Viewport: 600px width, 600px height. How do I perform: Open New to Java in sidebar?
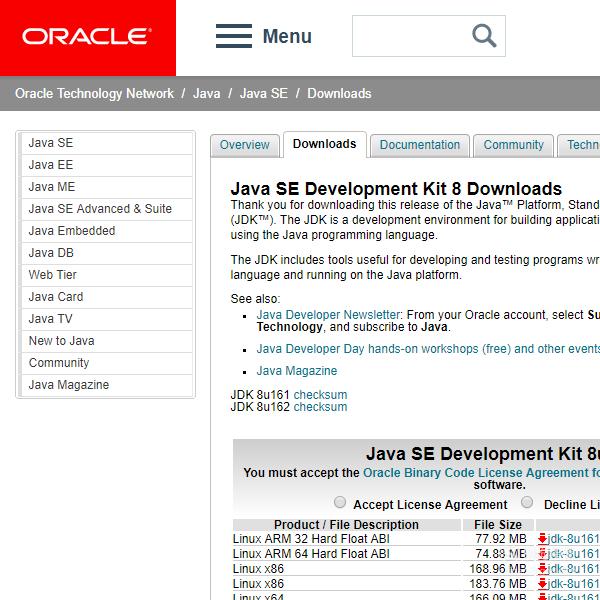point(107,341)
